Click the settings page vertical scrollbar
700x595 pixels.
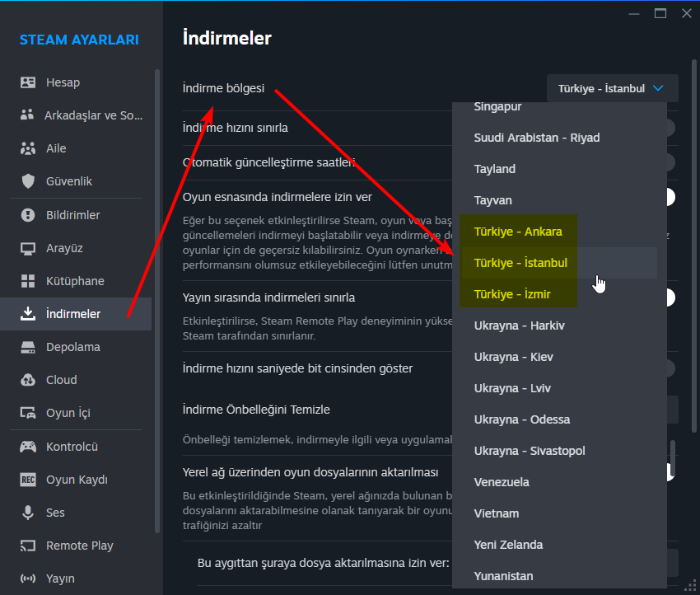click(693, 246)
